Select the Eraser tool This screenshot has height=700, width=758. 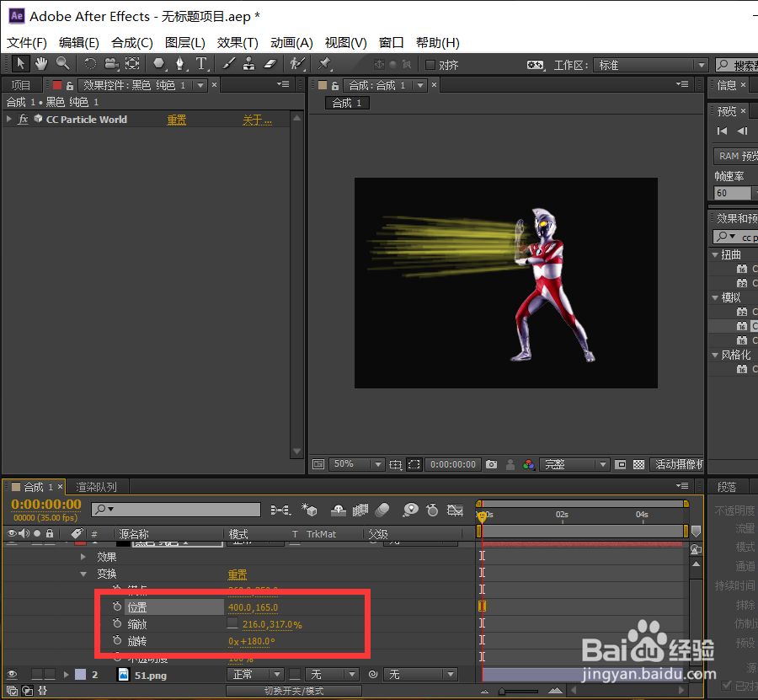(x=270, y=64)
